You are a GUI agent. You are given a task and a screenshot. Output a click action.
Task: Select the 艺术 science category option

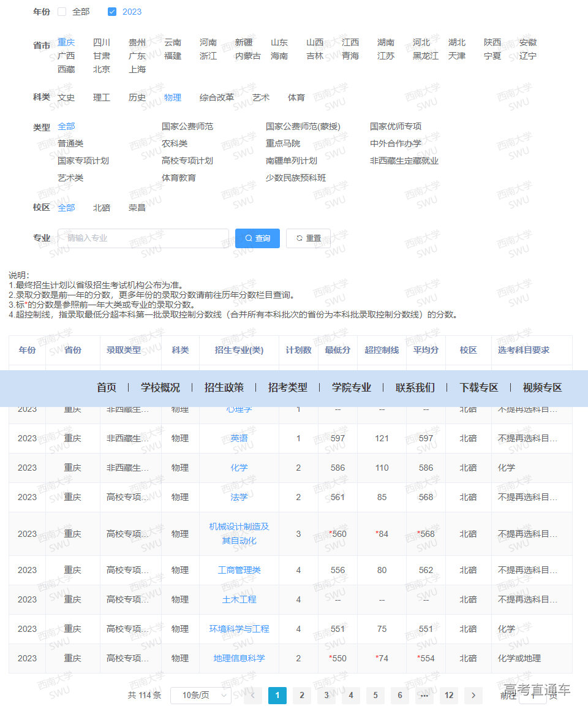point(260,97)
